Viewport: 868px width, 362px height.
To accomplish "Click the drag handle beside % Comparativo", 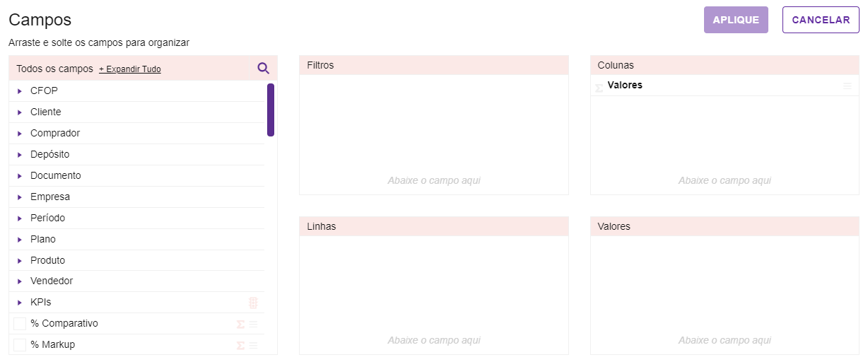I will [253, 324].
